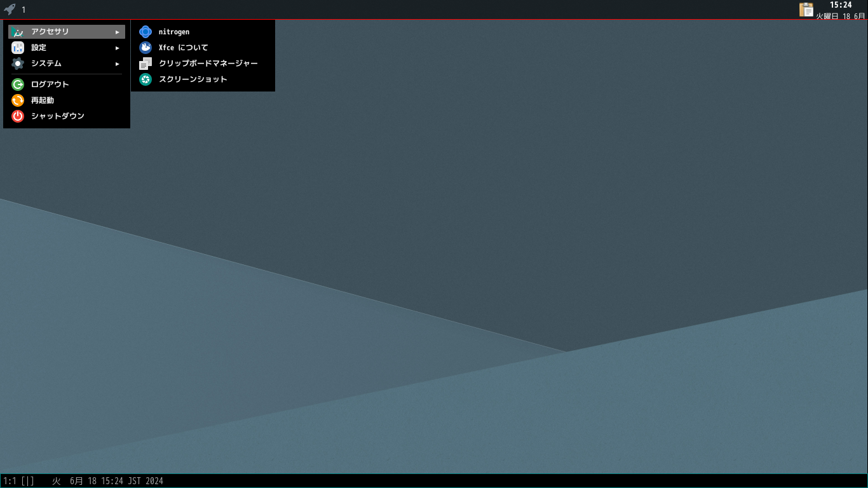
Task: Click the アクセサリ category icon
Action: click(18, 32)
